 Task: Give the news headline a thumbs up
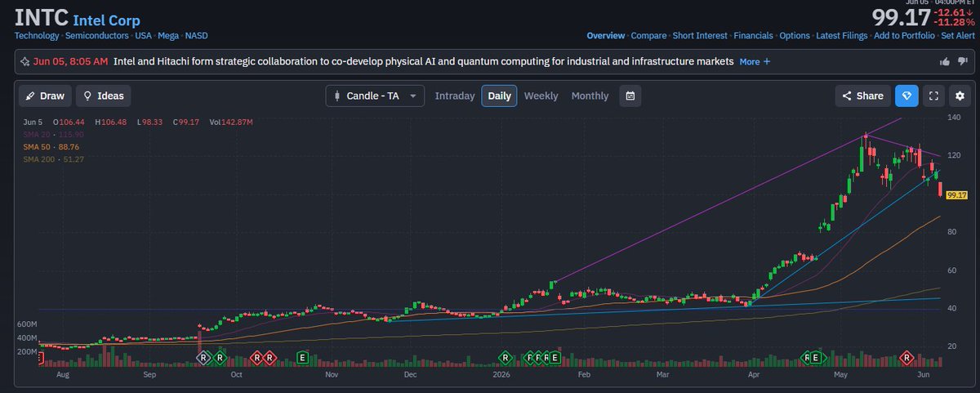[945, 61]
